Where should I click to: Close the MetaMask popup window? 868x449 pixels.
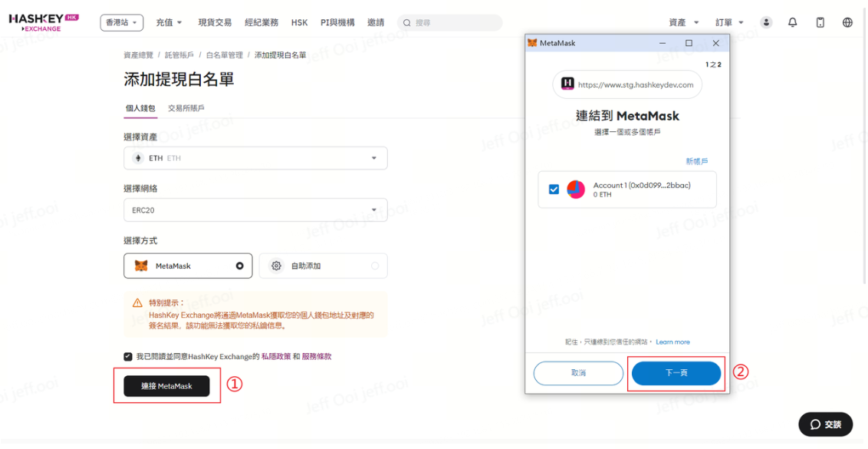click(x=715, y=43)
